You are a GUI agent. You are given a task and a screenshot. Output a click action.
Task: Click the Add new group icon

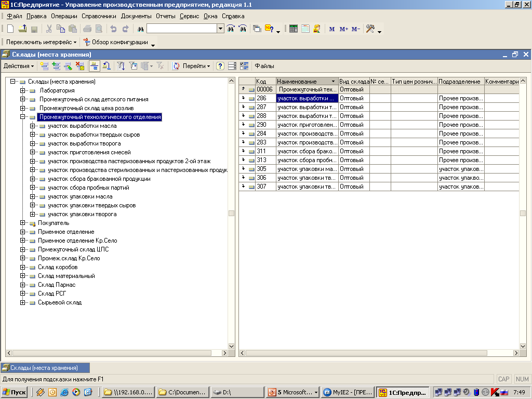coord(56,66)
